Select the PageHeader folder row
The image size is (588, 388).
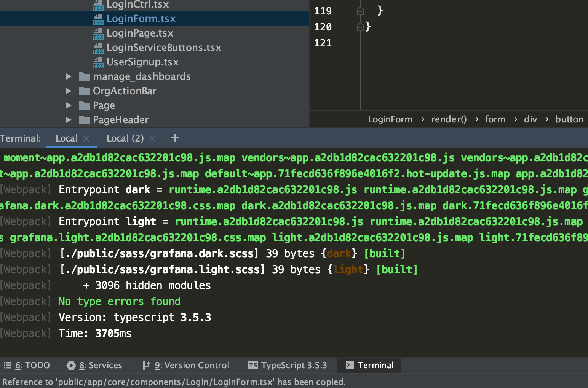(x=155, y=120)
